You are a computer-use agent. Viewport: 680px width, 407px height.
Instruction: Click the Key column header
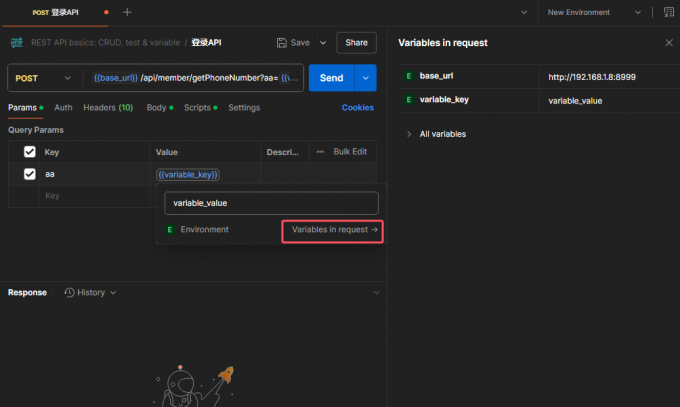tap(52, 152)
